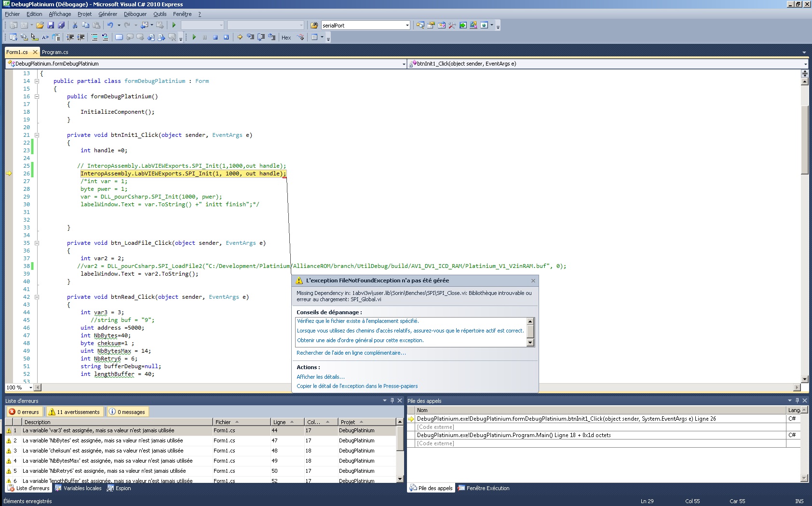Screen dimensions: 812x506
Task: Click the Navigate Backward icon
Action: (x=144, y=25)
